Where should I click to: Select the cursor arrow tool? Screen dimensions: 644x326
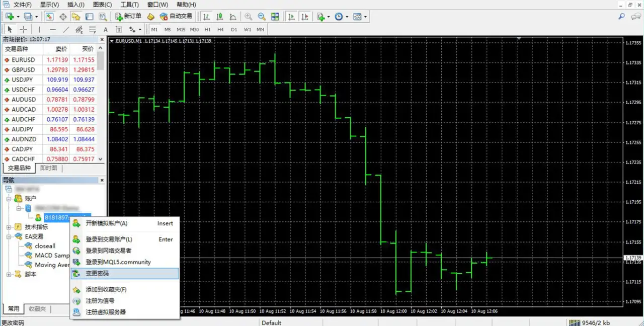[10, 30]
